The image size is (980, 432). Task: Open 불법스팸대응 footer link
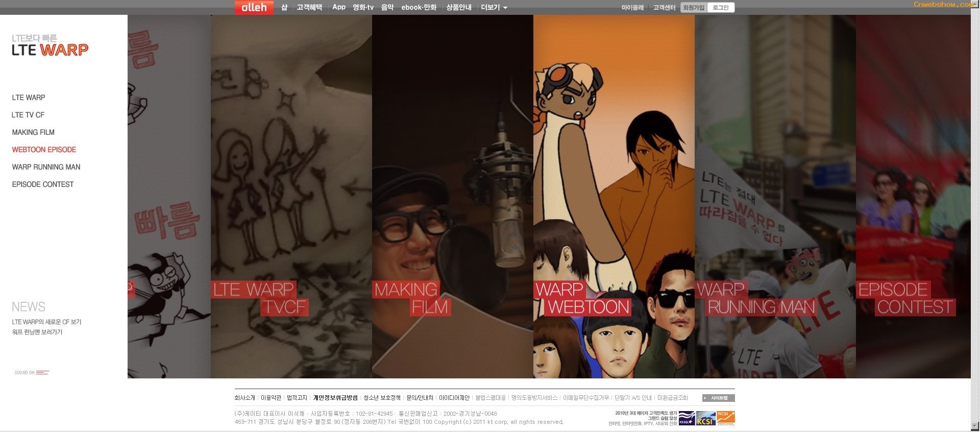[x=491, y=398]
